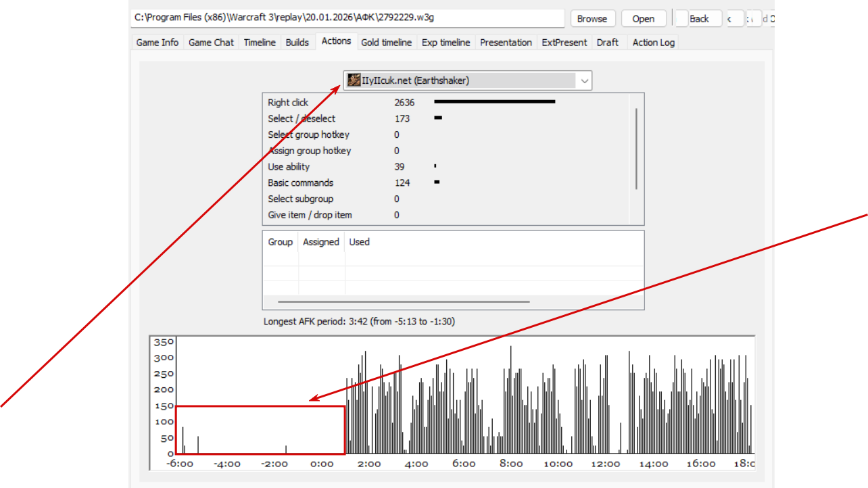Focus the replay file path field

[x=347, y=18]
